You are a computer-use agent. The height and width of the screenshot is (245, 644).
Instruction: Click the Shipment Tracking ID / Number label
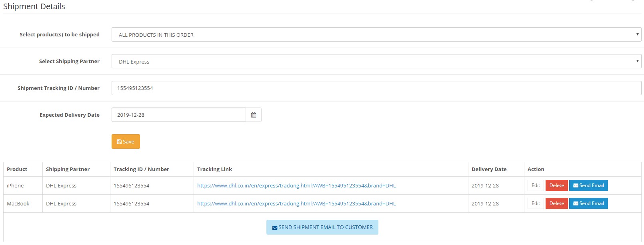coord(58,88)
